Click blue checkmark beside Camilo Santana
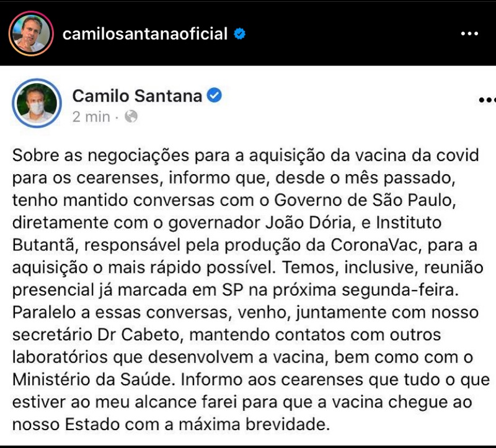496x448 pixels. tap(214, 95)
